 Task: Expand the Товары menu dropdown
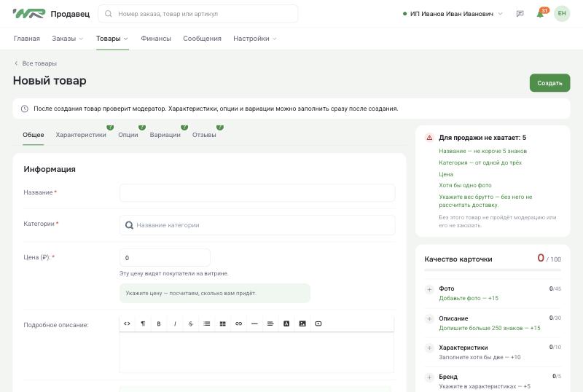[112, 39]
